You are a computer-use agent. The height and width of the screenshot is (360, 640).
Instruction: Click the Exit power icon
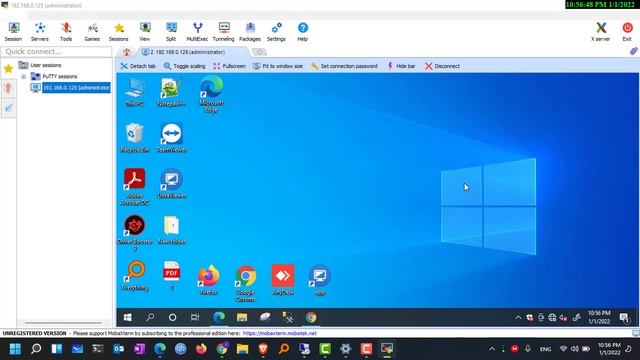[x=627, y=32]
